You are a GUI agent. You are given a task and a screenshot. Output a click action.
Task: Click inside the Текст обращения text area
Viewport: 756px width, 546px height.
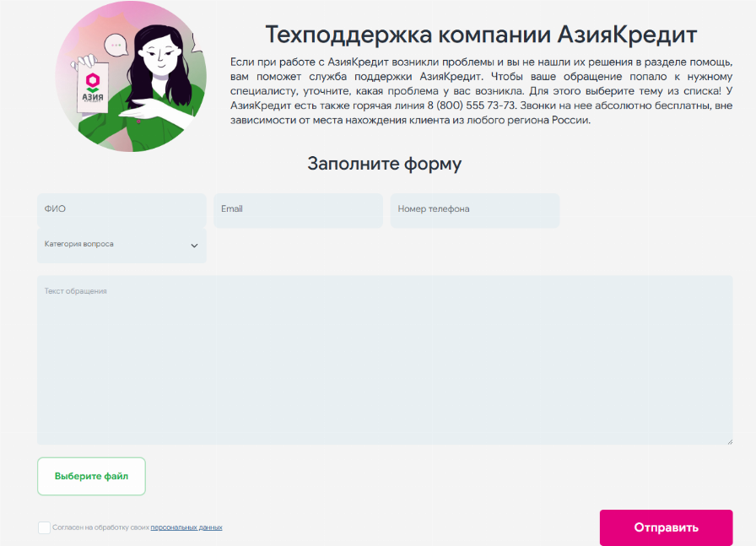click(x=385, y=360)
